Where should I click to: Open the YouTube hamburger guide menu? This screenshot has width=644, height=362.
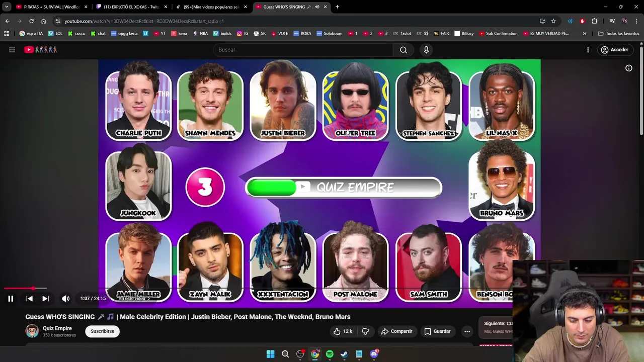click(12, 50)
